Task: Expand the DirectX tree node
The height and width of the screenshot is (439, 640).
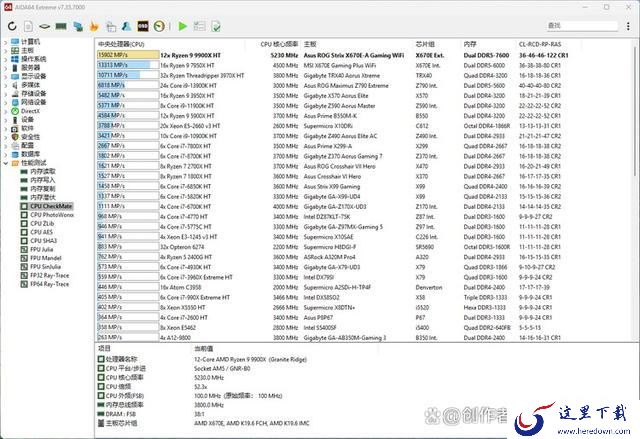Action: [x=6, y=111]
